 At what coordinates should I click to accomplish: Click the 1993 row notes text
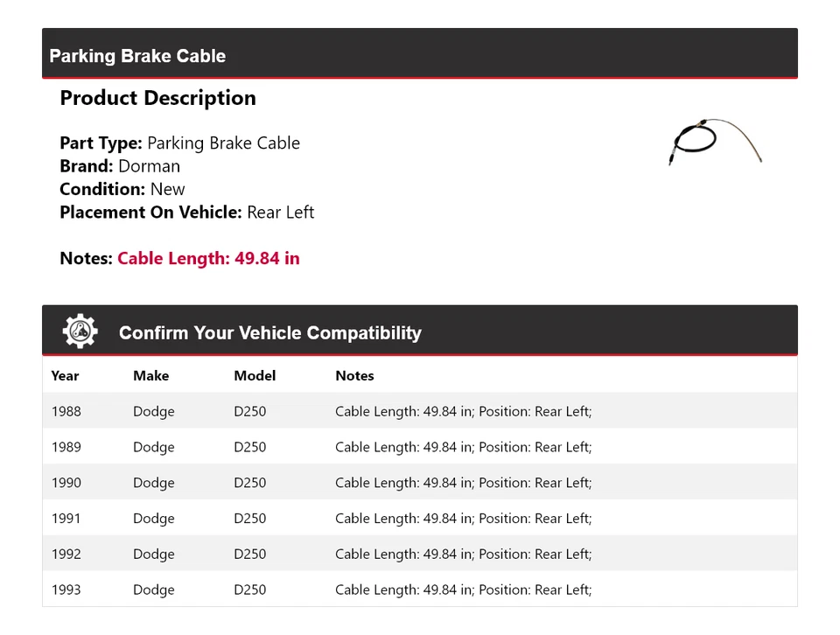point(463,590)
